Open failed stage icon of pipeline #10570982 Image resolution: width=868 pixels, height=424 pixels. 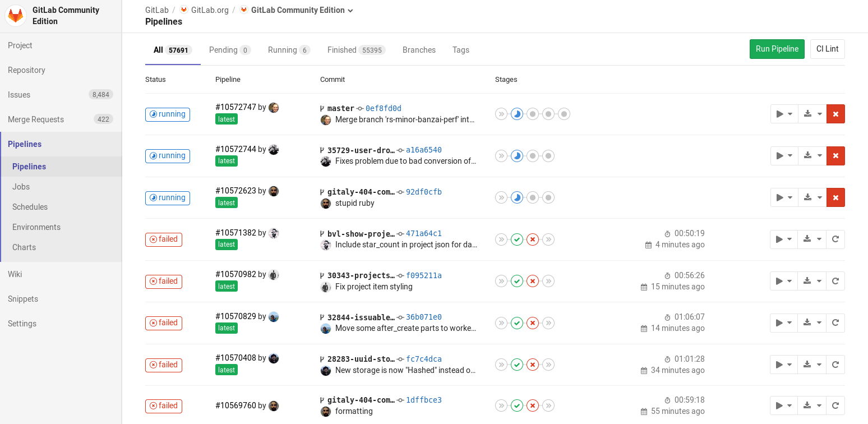533,281
